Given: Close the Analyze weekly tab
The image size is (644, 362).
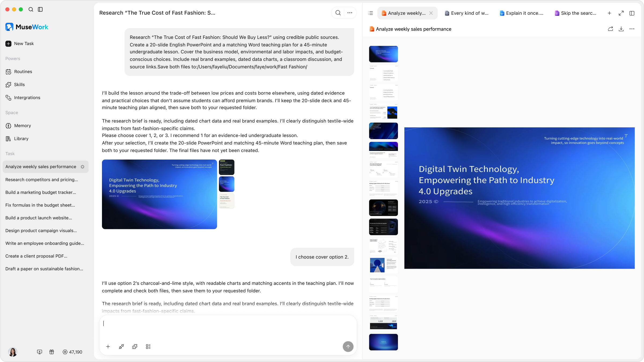Looking at the screenshot, I should (x=431, y=13).
